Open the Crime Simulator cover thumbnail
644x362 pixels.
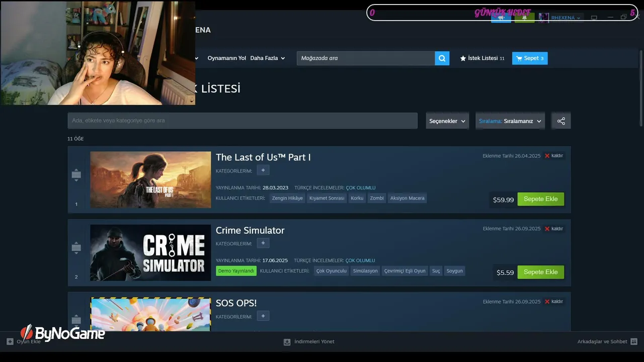click(150, 252)
